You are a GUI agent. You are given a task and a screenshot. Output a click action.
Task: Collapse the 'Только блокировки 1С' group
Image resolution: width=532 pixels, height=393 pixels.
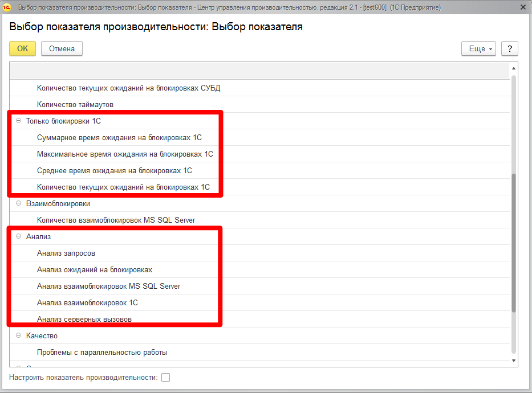coord(19,121)
